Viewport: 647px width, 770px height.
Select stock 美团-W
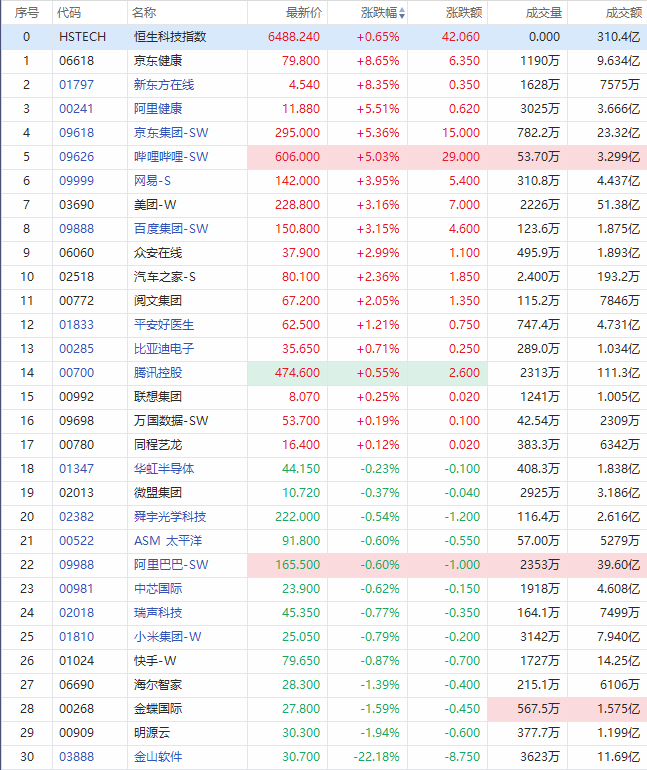155,205
